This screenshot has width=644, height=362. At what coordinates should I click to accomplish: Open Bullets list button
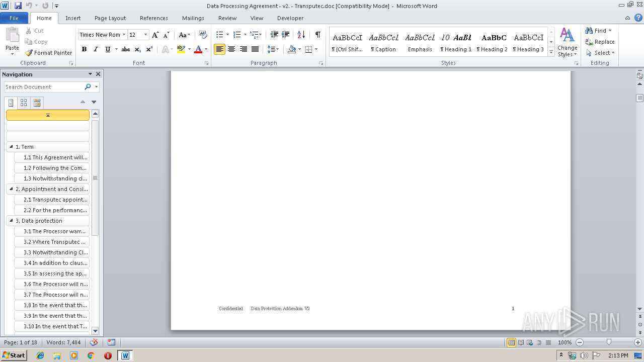point(219,35)
